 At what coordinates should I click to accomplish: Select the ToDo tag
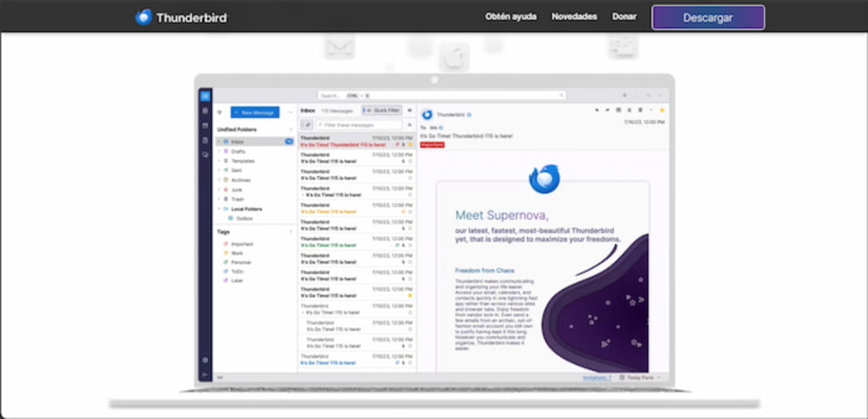(x=234, y=271)
